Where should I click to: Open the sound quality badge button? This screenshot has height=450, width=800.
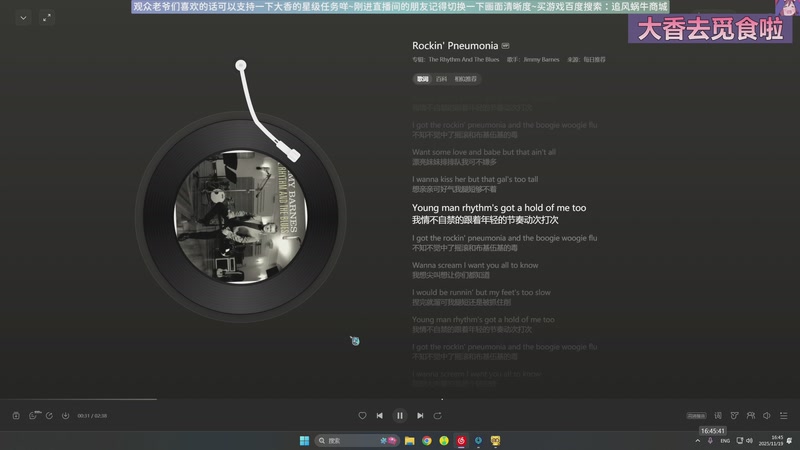[x=696, y=416]
